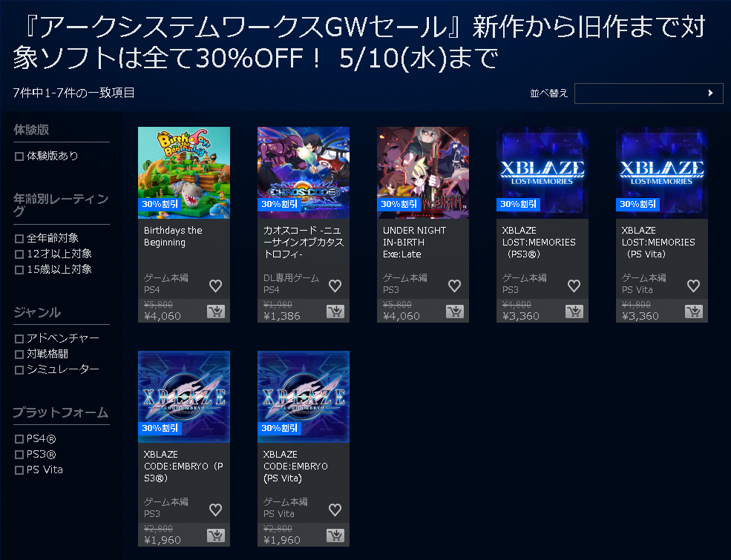
Task: Add カオスコード to shopping cart
Action: click(x=335, y=312)
